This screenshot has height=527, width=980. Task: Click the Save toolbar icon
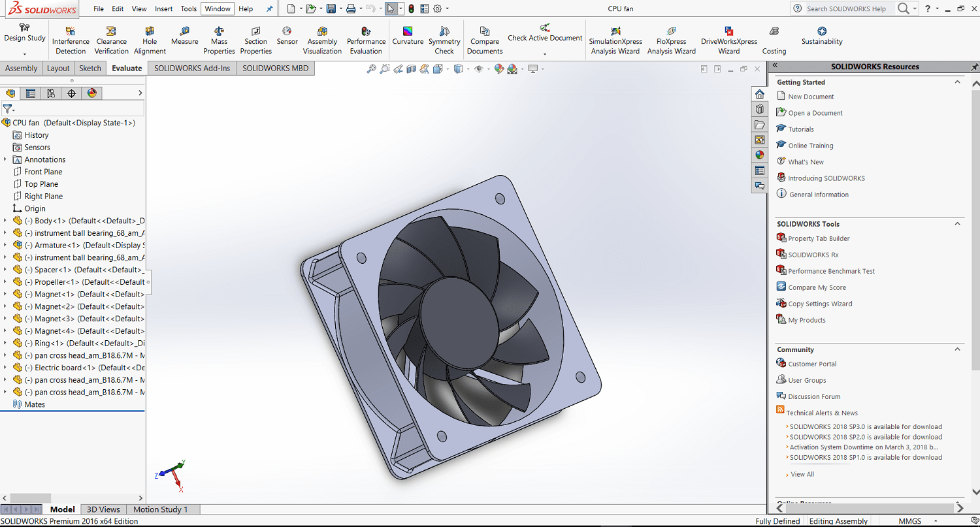[x=331, y=8]
